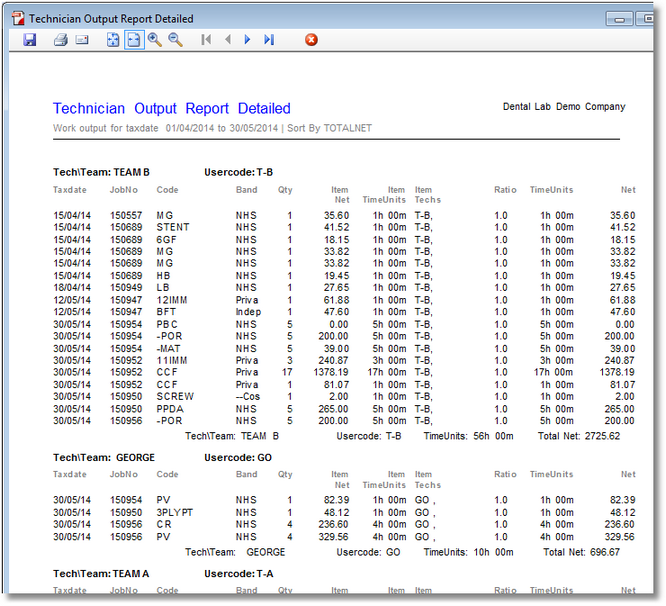Print the report using the printer icon
Viewport: 666px width, 606px height.
61,40
